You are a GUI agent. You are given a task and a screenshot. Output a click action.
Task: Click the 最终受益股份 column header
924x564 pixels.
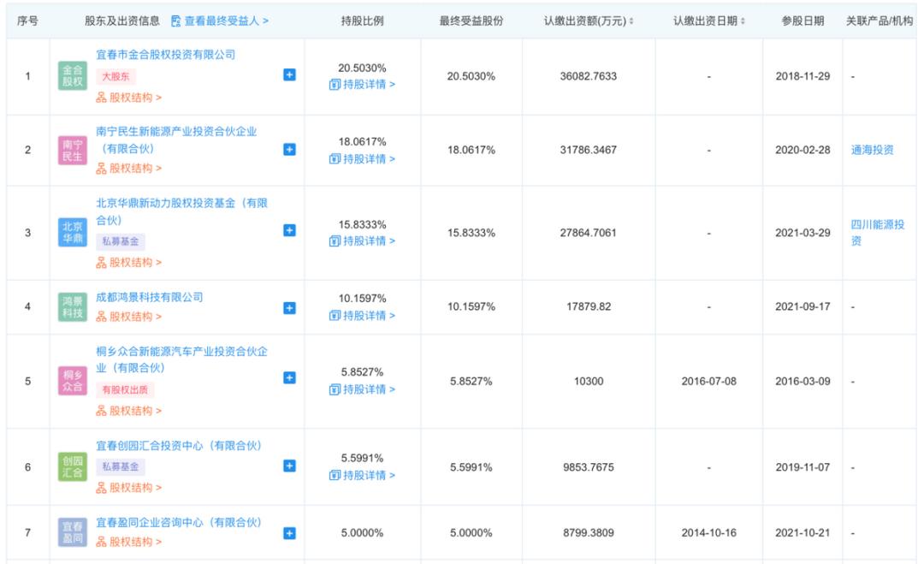click(471, 21)
